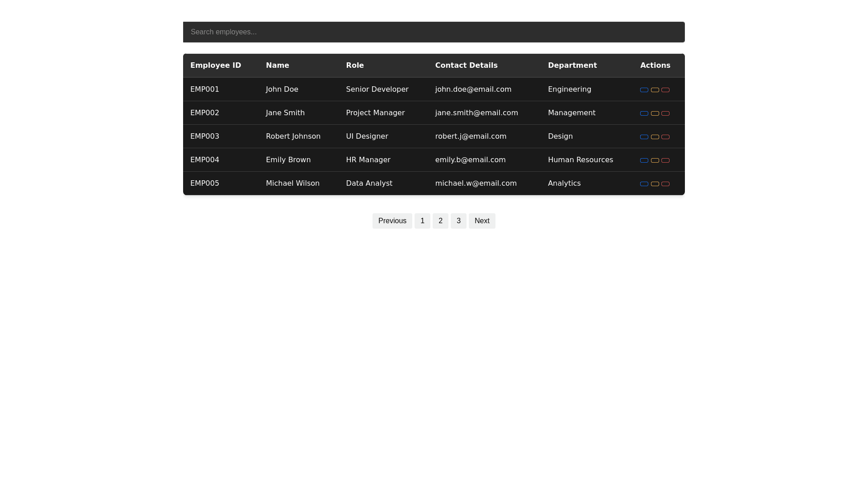Click the Employee ID column header
The height and width of the screenshot is (488, 868).
point(216,66)
